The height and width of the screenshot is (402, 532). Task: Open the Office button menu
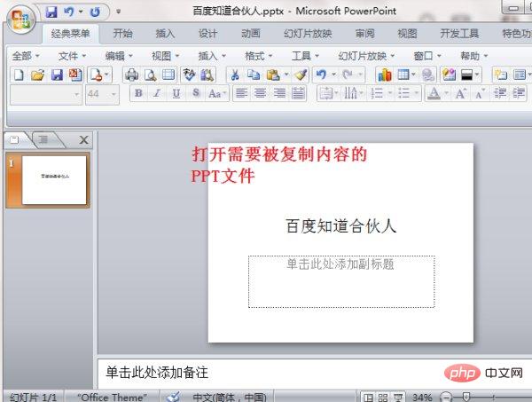21,19
